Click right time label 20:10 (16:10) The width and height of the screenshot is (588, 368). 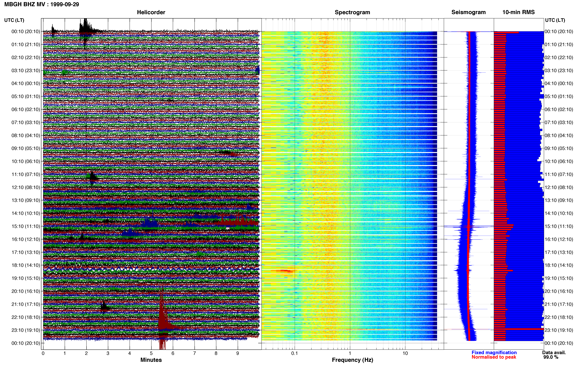tap(559, 291)
